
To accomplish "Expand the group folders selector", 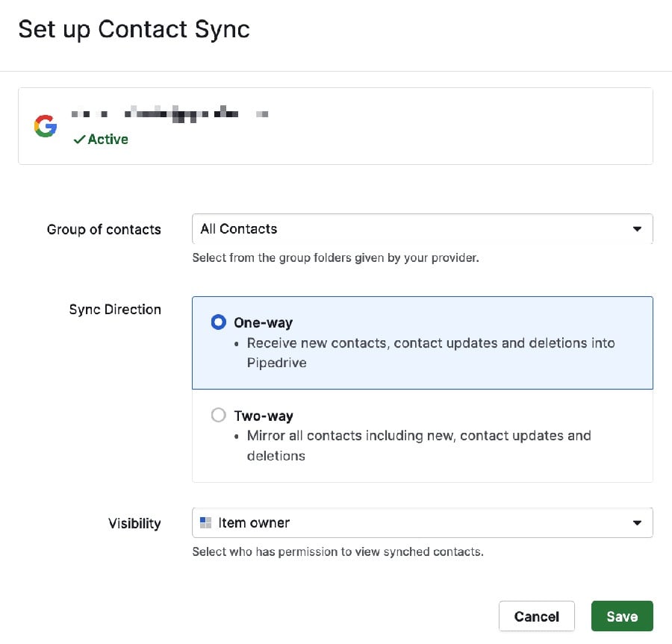I will [422, 228].
